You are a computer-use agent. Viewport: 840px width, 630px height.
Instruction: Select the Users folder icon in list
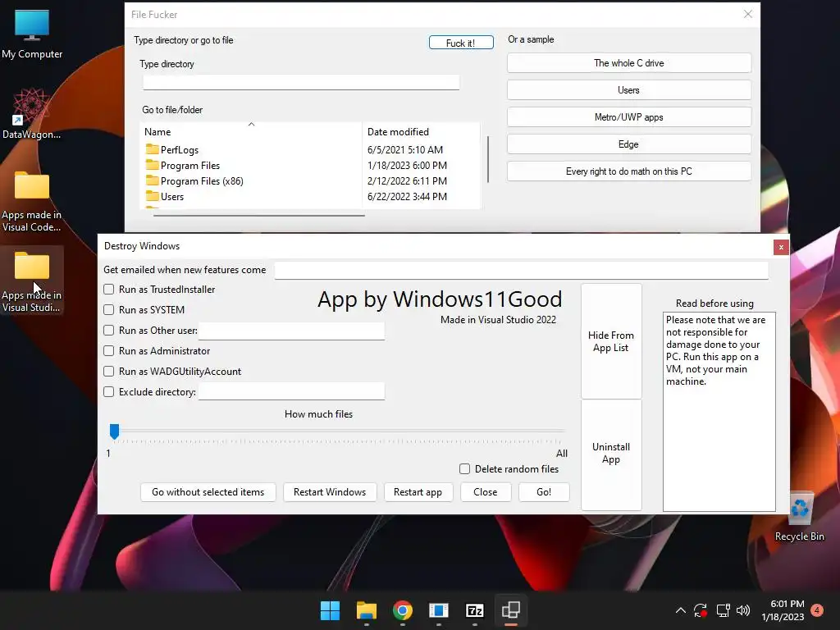tap(152, 196)
